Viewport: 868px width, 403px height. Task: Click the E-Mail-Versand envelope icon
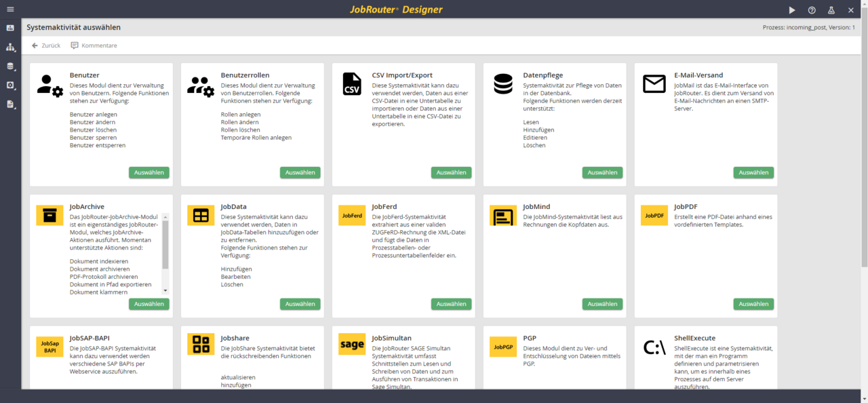pos(654,84)
